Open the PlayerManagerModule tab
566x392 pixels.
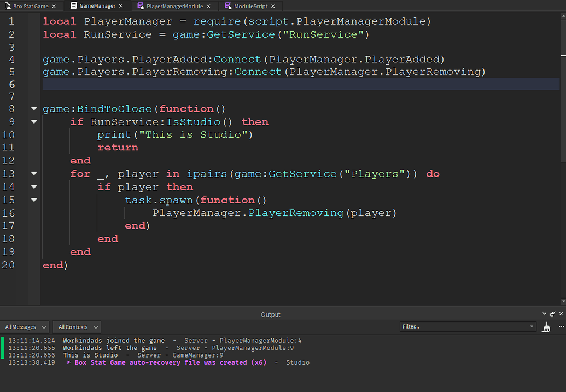[x=174, y=6]
